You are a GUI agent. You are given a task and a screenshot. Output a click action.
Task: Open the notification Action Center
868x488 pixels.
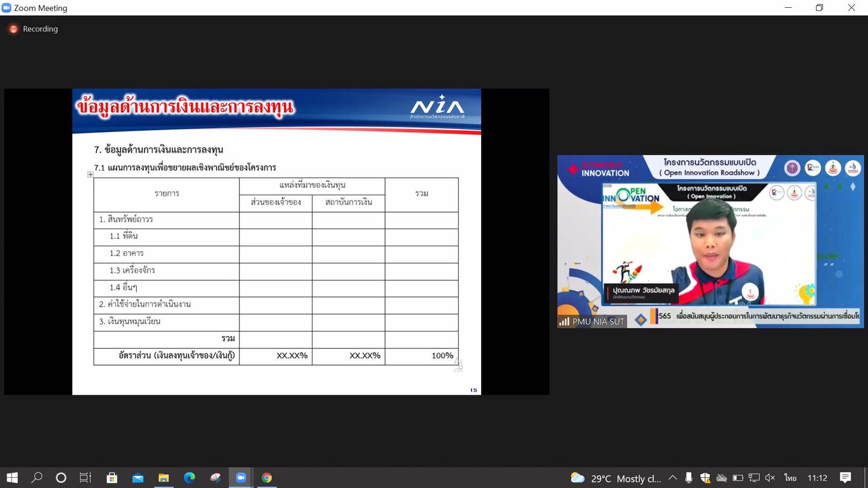click(x=845, y=478)
